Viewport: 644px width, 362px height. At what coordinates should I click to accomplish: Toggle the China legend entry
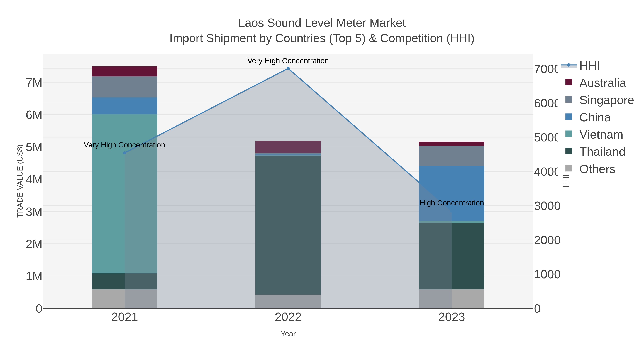tap(588, 117)
